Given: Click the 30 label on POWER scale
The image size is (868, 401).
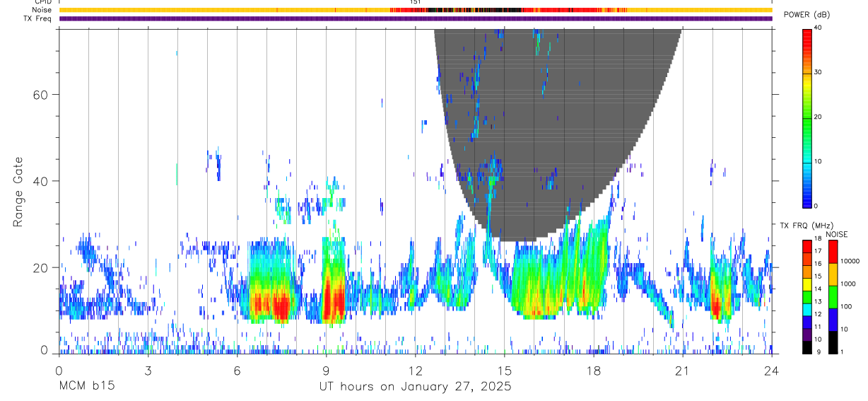Looking at the screenshot, I should point(819,72).
